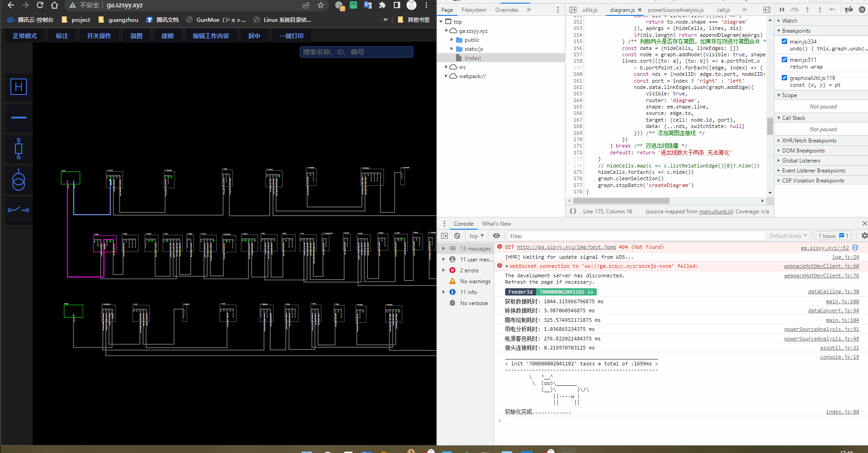Open the guangzhou bookmark folder
The width and height of the screenshot is (868, 453).
tap(118, 20)
